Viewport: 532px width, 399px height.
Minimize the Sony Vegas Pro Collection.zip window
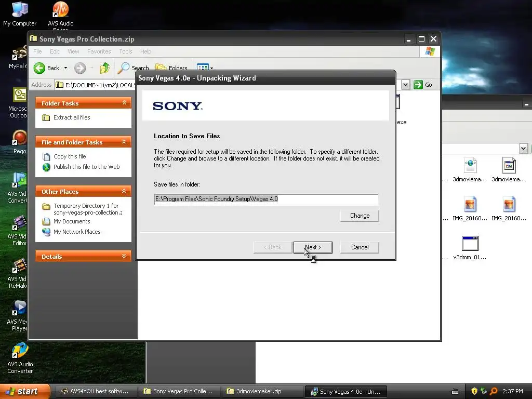[x=409, y=39]
